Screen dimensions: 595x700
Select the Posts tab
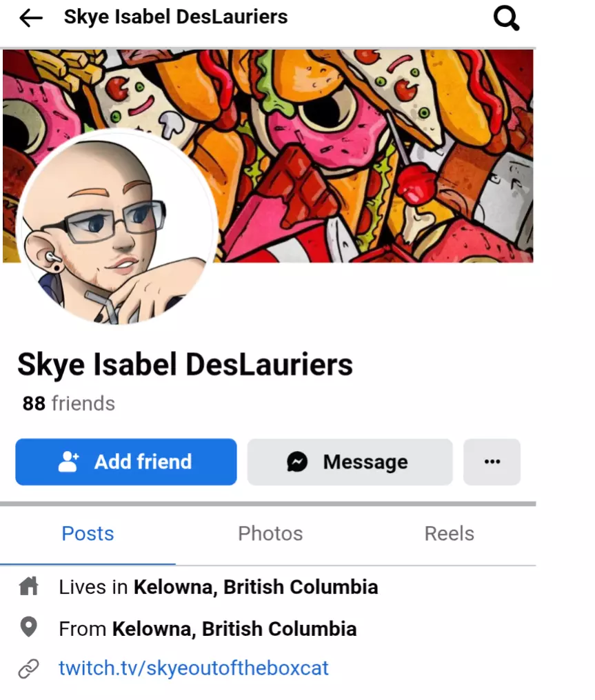click(88, 534)
